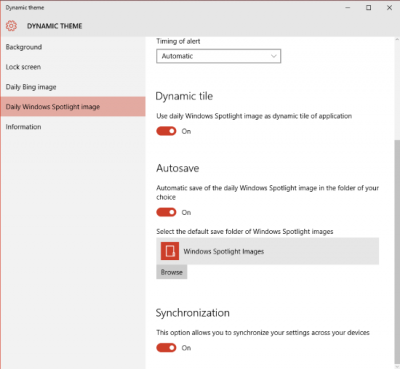Click the Windows Spotlight Images folder entry
Image resolution: width=400 pixels, height=369 pixels.
pos(268,251)
